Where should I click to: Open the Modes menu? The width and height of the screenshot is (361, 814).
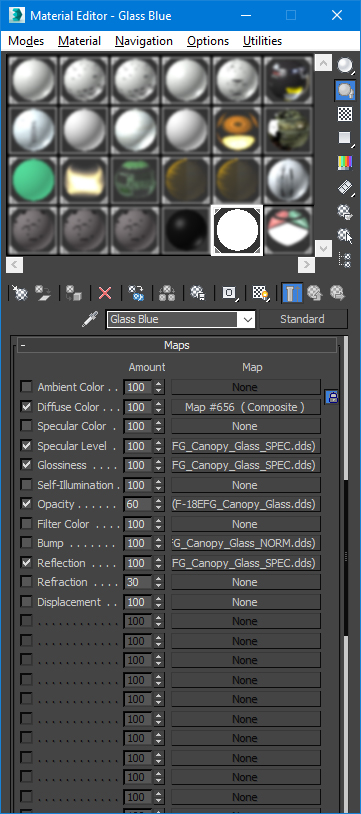(x=26, y=41)
